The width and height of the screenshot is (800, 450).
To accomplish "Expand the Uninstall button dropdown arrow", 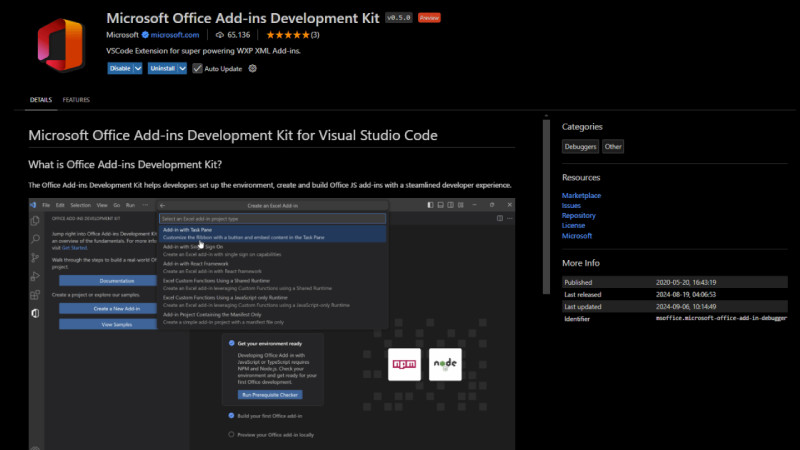I will tap(183, 68).
